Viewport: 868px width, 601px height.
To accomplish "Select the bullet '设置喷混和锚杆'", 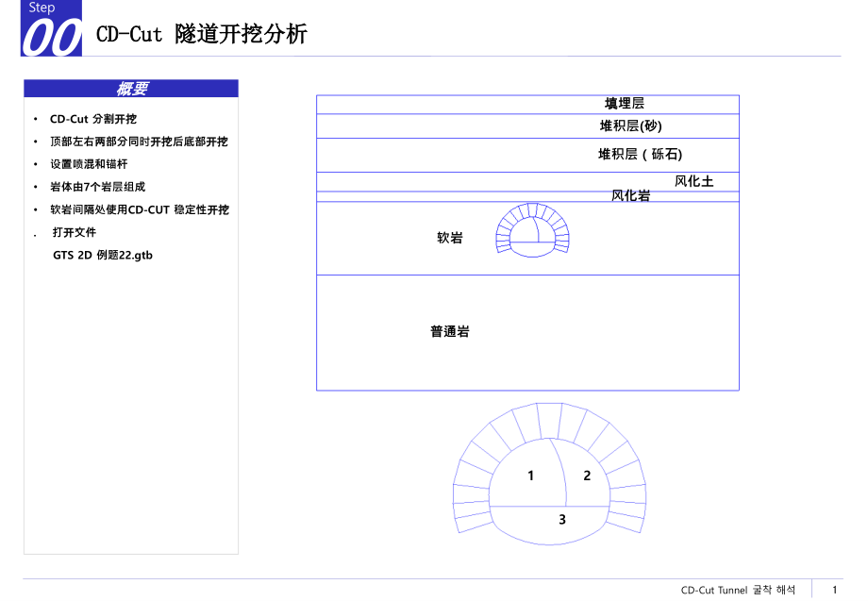I will [x=89, y=164].
